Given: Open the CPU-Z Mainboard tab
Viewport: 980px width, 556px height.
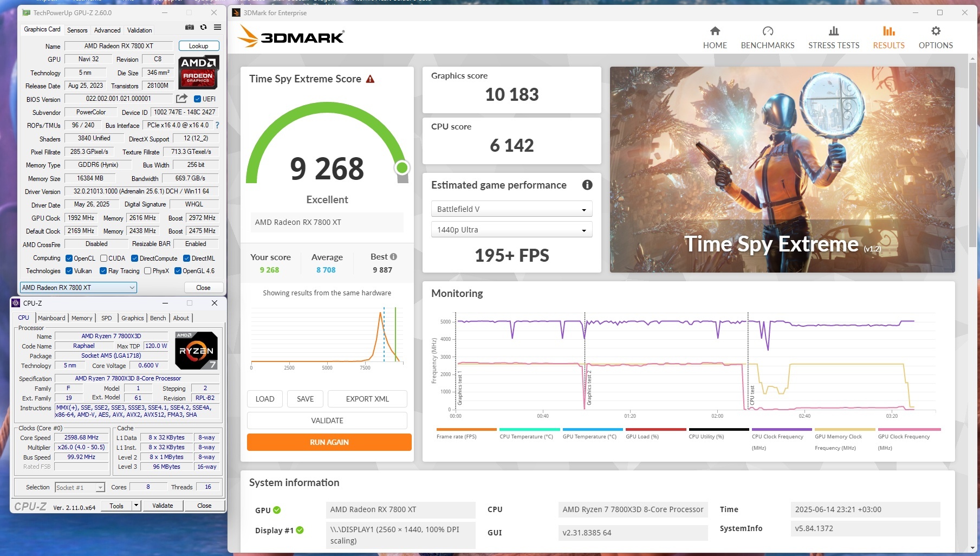Looking at the screenshot, I should click(x=51, y=318).
